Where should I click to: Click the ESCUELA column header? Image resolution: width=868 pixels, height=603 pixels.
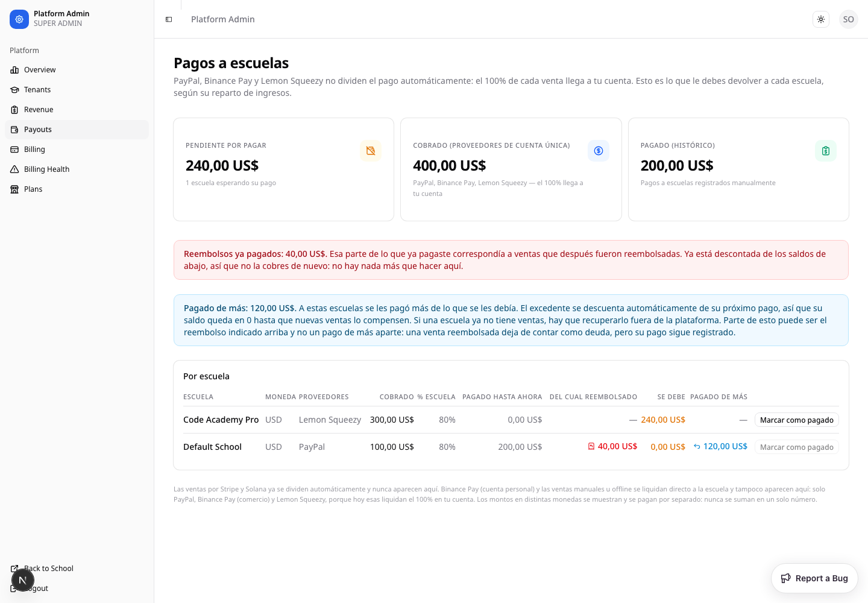(x=198, y=397)
